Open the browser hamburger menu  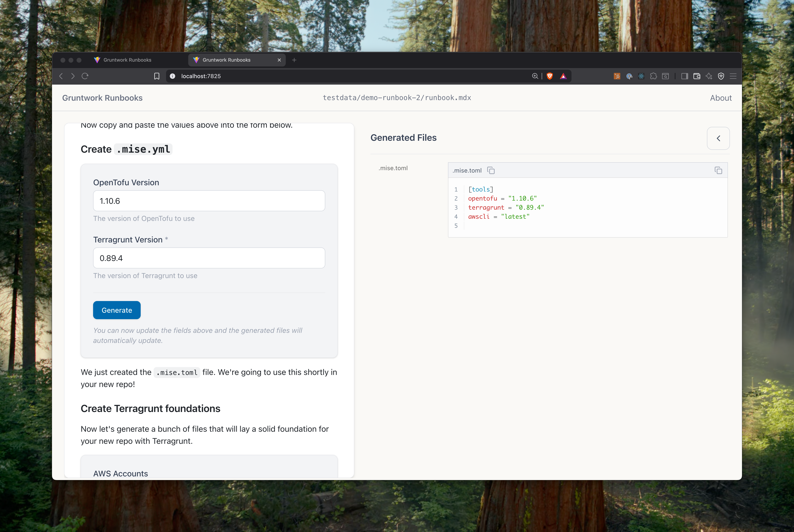click(733, 76)
